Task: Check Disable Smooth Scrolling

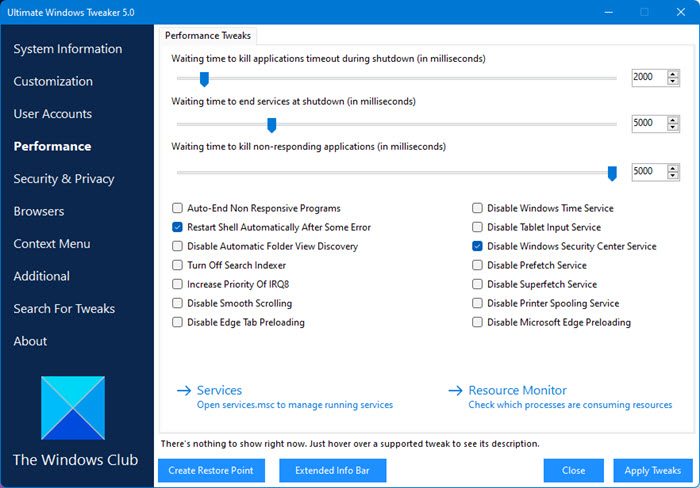Action: point(177,303)
